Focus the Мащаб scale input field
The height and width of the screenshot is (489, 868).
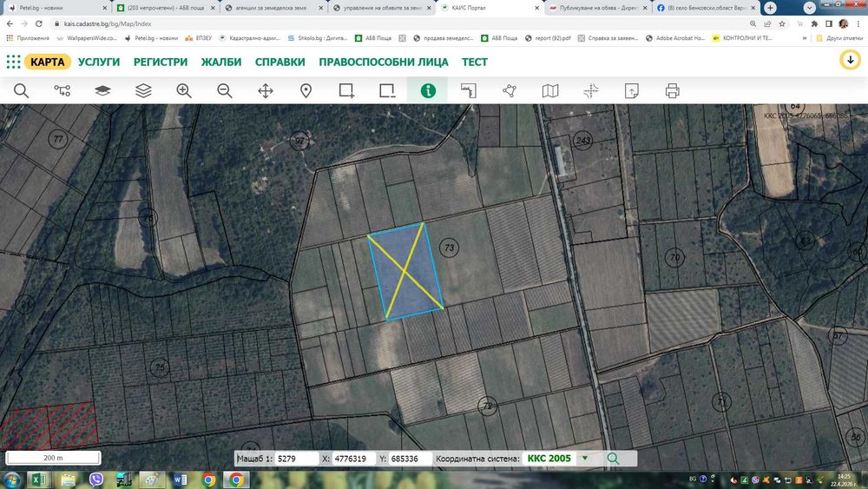tap(297, 459)
